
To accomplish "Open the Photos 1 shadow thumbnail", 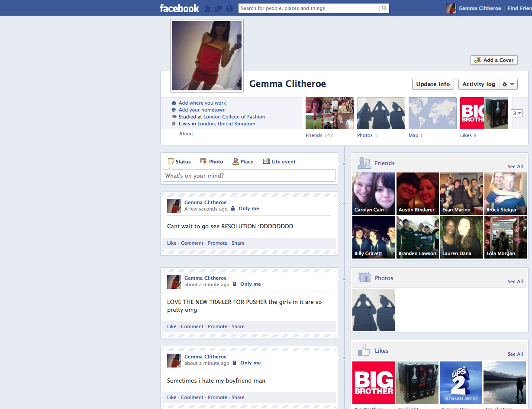I will tap(381, 113).
